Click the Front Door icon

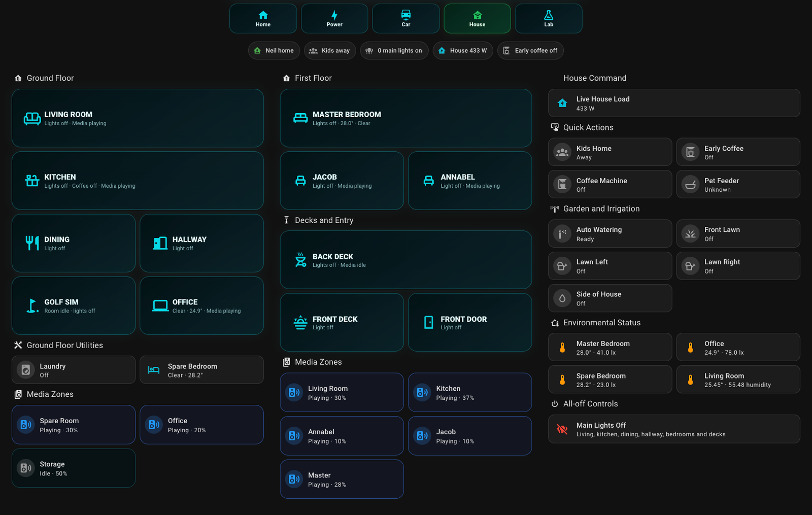tap(429, 322)
